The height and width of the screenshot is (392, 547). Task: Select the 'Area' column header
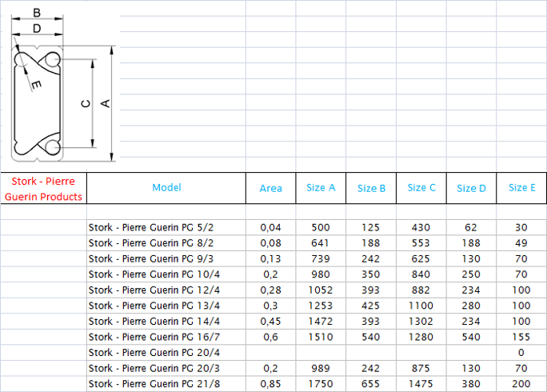271,188
